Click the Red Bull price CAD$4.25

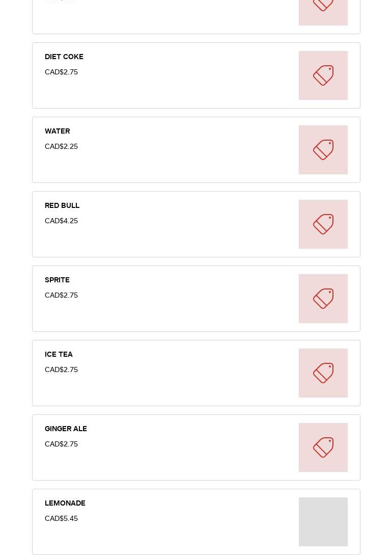pyautogui.click(x=61, y=221)
